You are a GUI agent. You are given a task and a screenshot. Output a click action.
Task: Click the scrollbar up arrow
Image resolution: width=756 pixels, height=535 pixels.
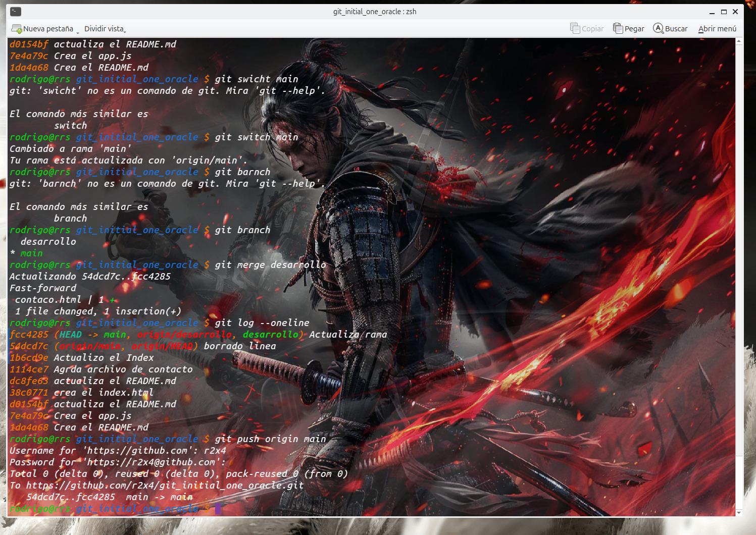point(740,42)
